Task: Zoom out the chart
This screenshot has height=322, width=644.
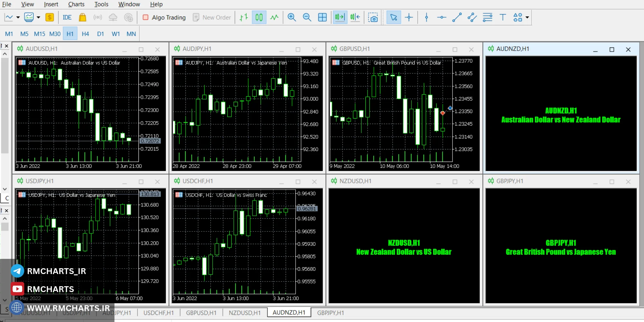Action: pos(307,17)
